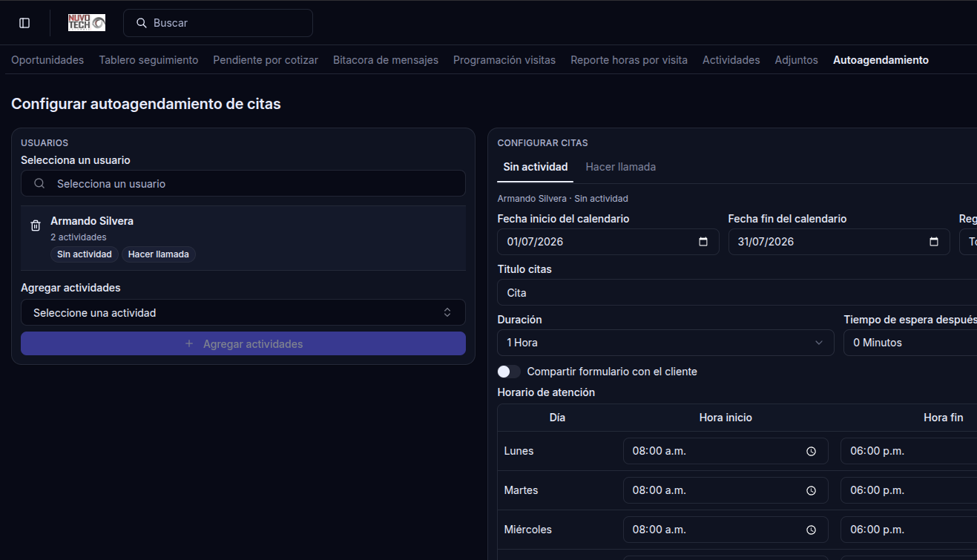Click the Martes row label

pos(521,490)
